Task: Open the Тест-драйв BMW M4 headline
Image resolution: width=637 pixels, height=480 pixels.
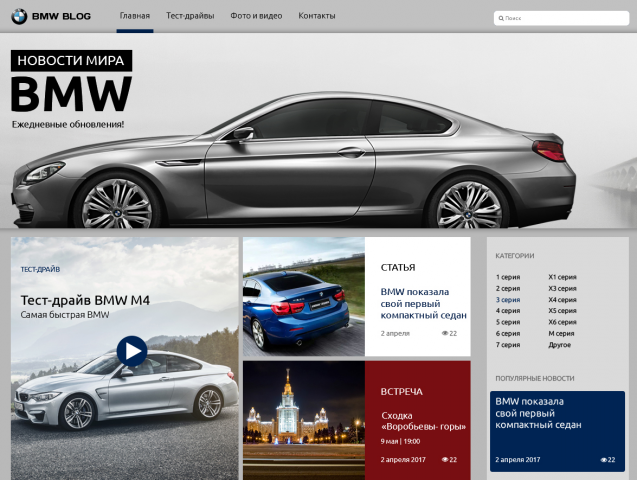Action: pyautogui.click(x=85, y=300)
